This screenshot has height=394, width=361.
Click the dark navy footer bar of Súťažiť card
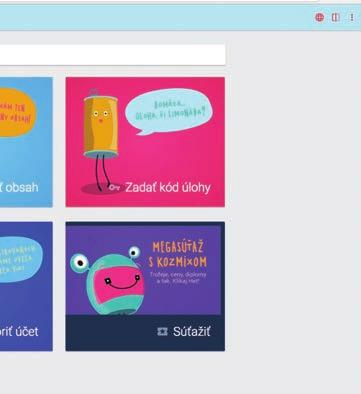point(145,333)
